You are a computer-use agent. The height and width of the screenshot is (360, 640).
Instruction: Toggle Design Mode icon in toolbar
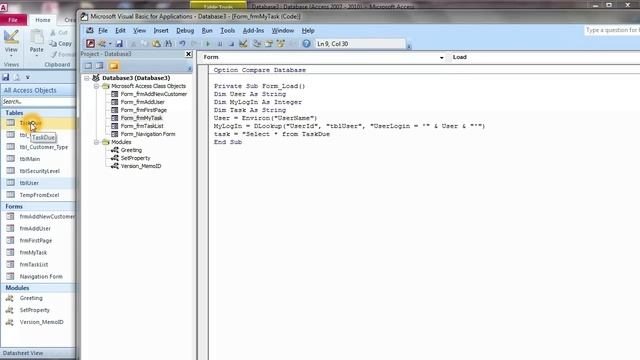coord(243,44)
